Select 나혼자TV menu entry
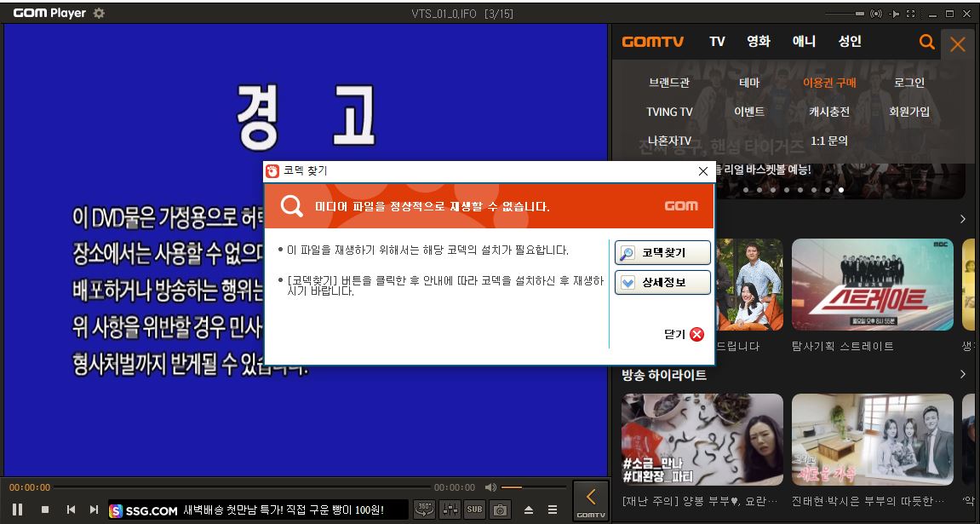This screenshot has width=980, height=524. tap(669, 141)
